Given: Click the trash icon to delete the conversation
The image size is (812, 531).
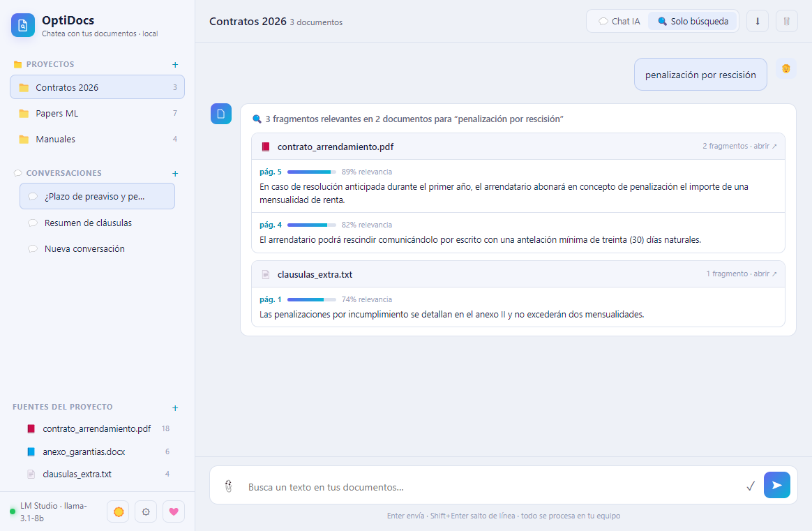Looking at the screenshot, I should (787, 21).
